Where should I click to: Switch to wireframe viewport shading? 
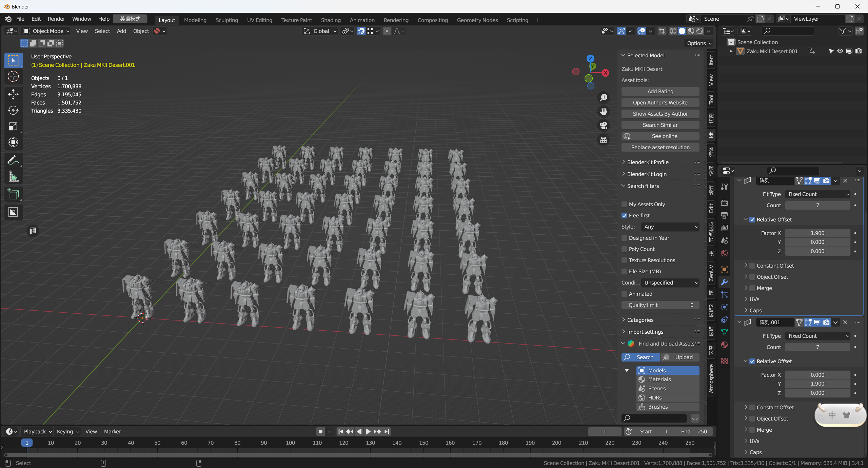pos(673,31)
